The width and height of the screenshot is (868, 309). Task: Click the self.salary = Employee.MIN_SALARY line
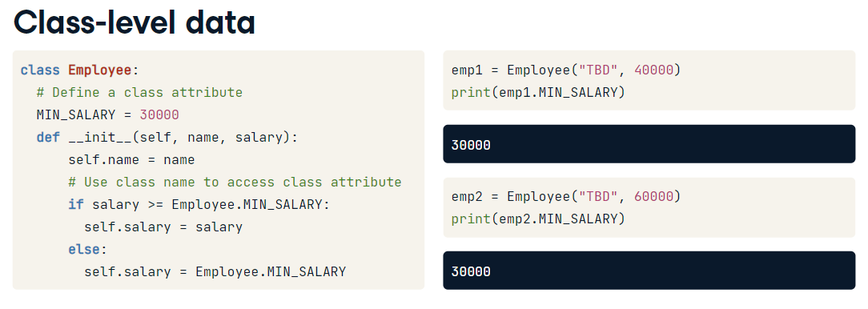215,272
